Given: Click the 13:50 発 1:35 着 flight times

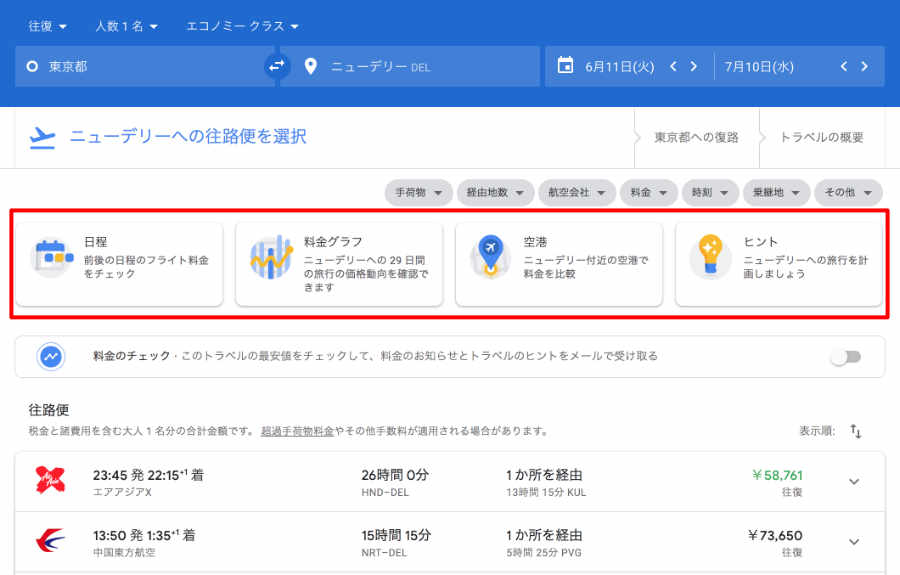Looking at the screenshot, I should point(144,535).
